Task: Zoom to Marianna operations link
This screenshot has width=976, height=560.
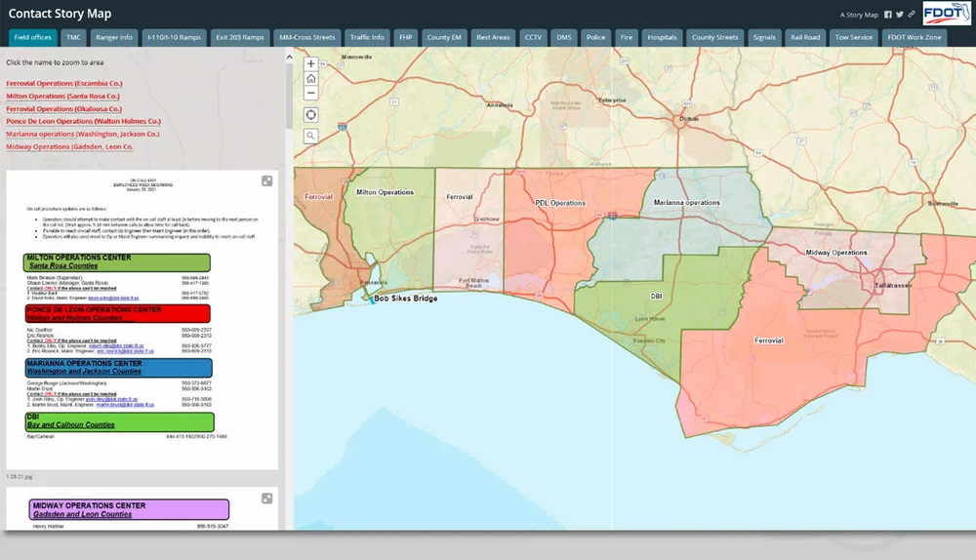Action: point(83,135)
